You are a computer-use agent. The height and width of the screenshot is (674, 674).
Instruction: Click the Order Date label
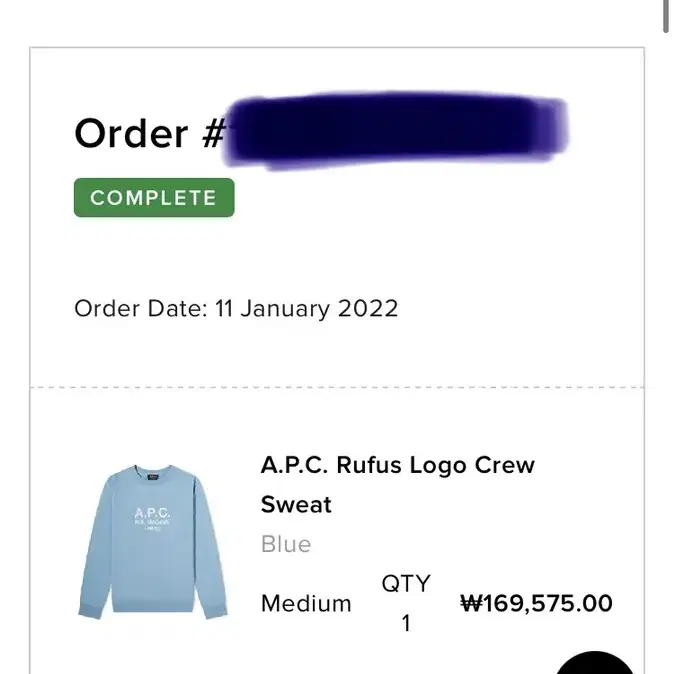click(x=141, y=308)
